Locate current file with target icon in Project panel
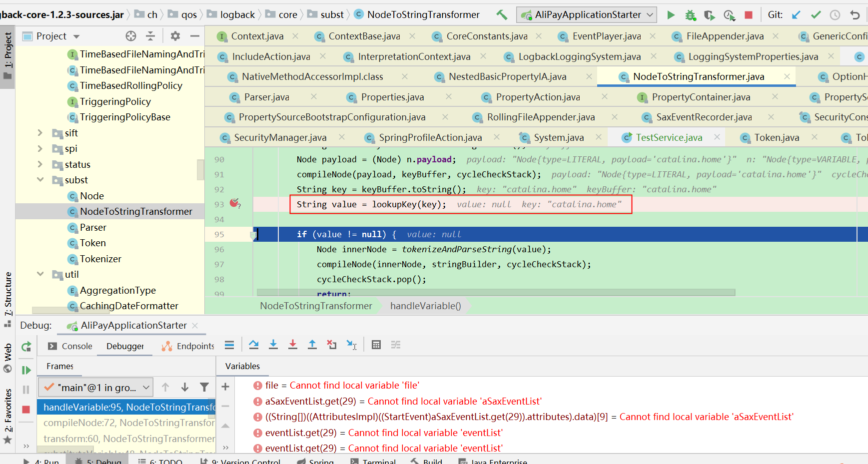Viewport: 868px width, 464px height. [x=131, y=36]
